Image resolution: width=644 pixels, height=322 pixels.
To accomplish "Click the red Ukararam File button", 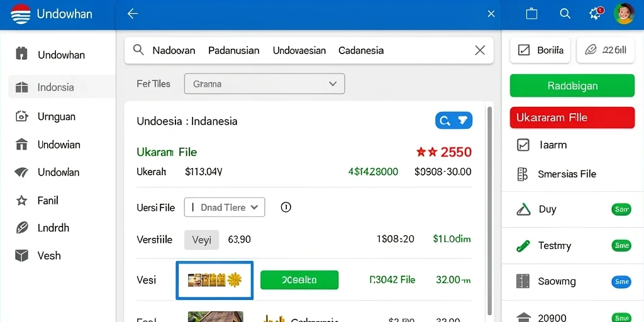I will click(572, 118).
